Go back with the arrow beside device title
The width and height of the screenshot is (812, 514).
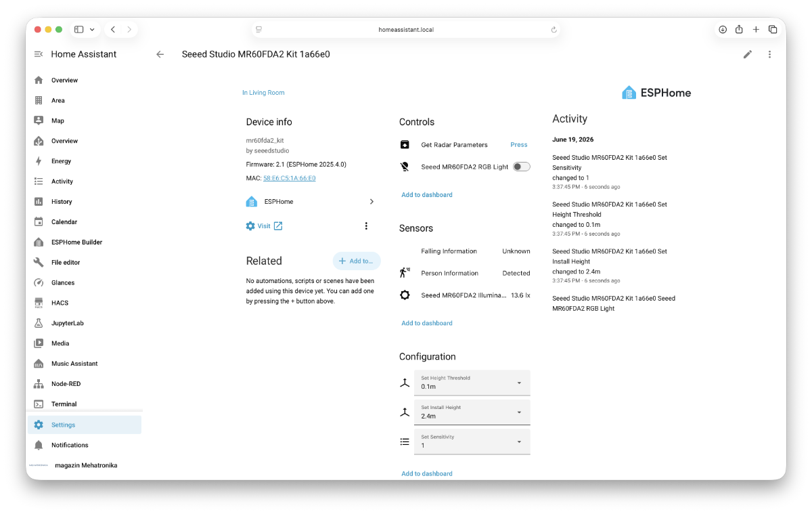[x=160, y=54]
